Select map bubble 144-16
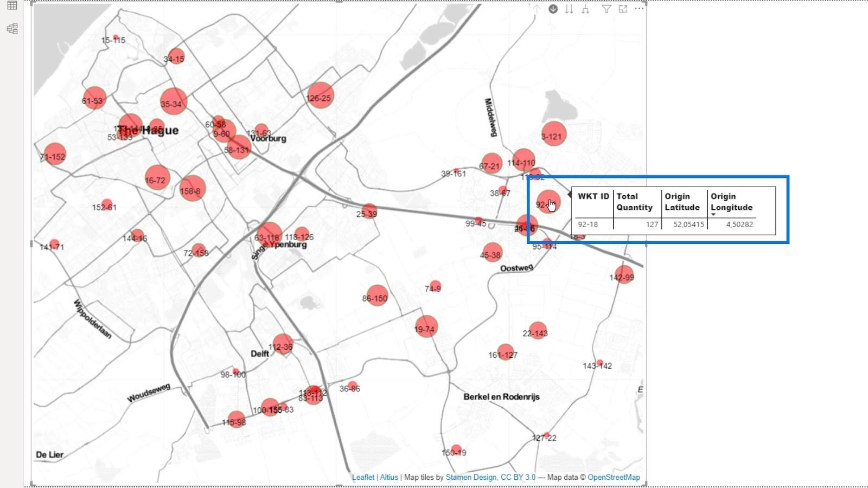 pos(137,235)
